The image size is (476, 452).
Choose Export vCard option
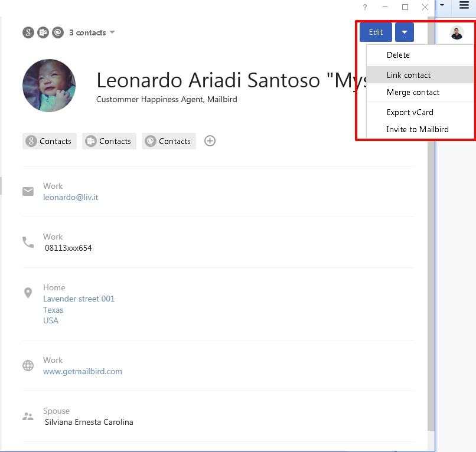pyautogui.click(x=420, y=112)
